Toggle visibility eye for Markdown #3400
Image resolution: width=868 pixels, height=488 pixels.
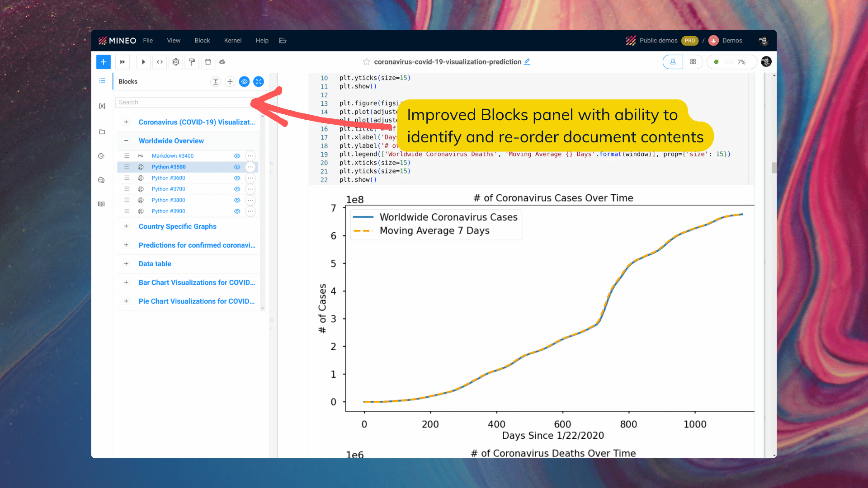click(x=237, y=156)
